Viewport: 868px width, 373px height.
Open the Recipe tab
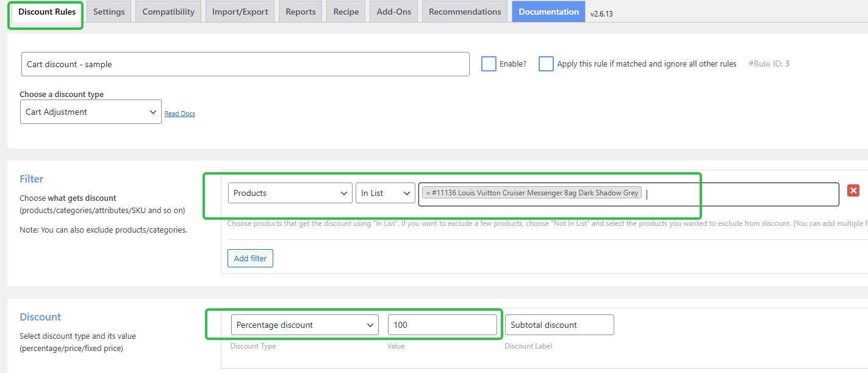point(345,11)
